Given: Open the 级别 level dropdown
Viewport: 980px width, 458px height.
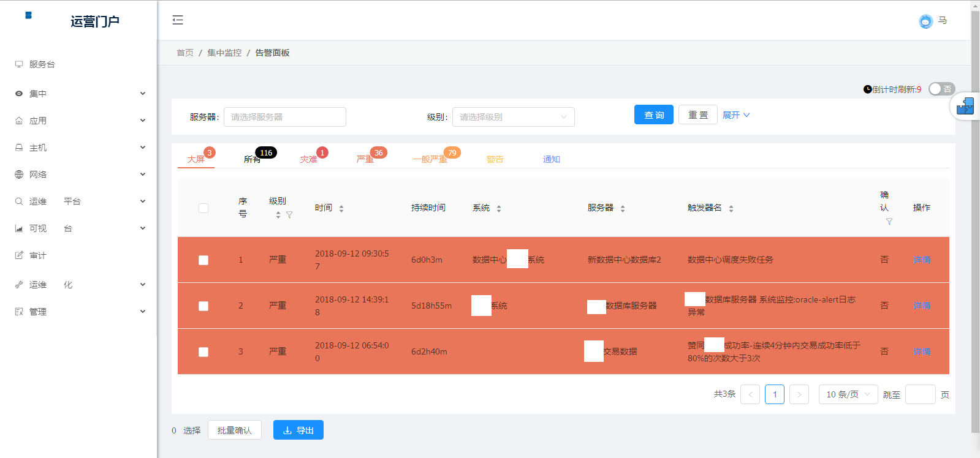Looking at the screenshot, I should 514,117.
